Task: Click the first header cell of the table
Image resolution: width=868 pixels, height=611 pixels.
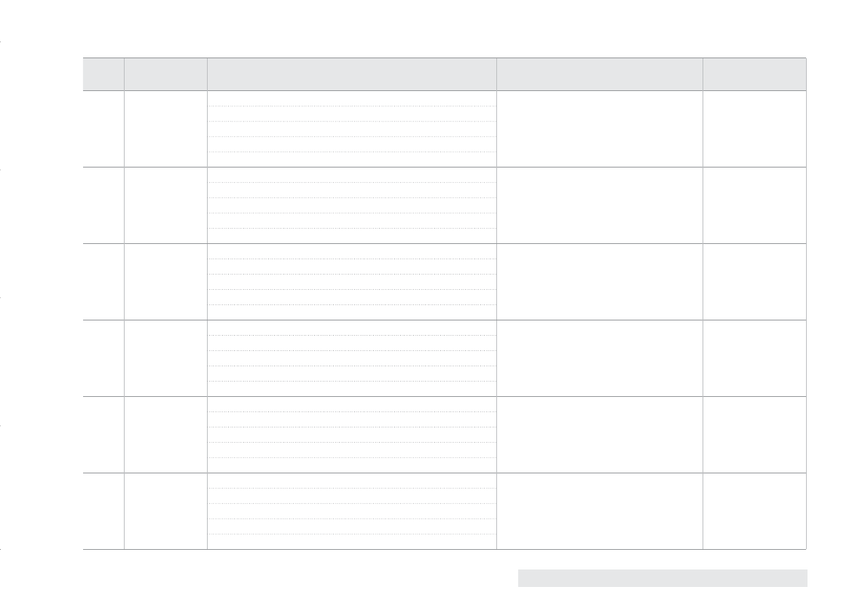Action: (103, 74)
